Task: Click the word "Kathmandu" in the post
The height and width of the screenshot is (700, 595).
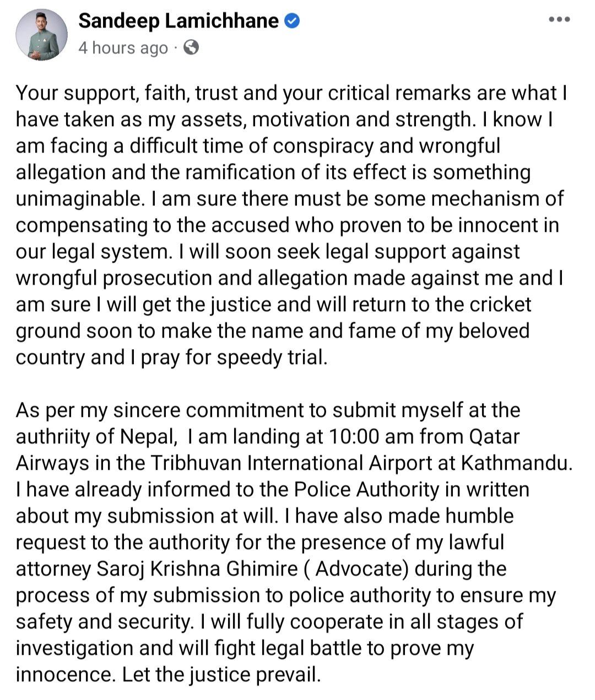Action: [512, 463]
